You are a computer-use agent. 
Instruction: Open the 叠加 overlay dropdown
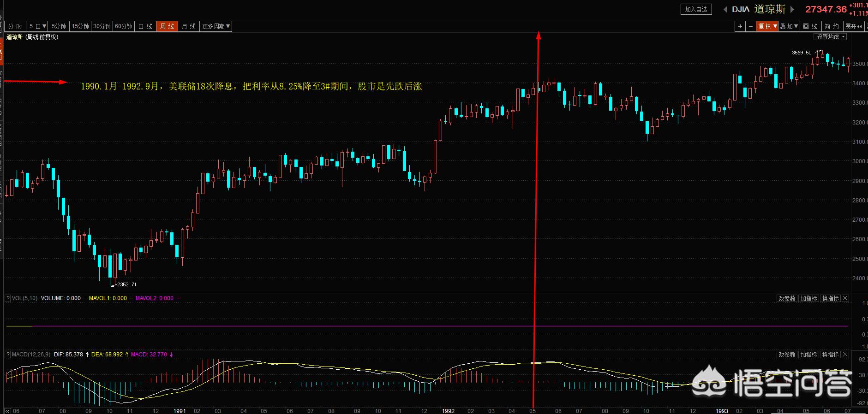click(790, 27)
